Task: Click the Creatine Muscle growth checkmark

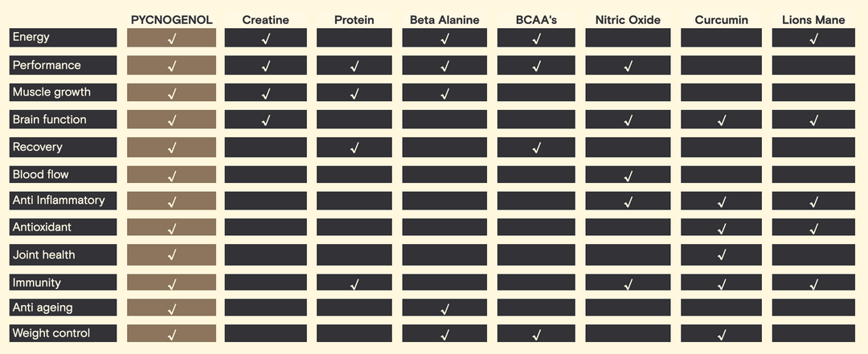Action: click(x=266, y=93)
